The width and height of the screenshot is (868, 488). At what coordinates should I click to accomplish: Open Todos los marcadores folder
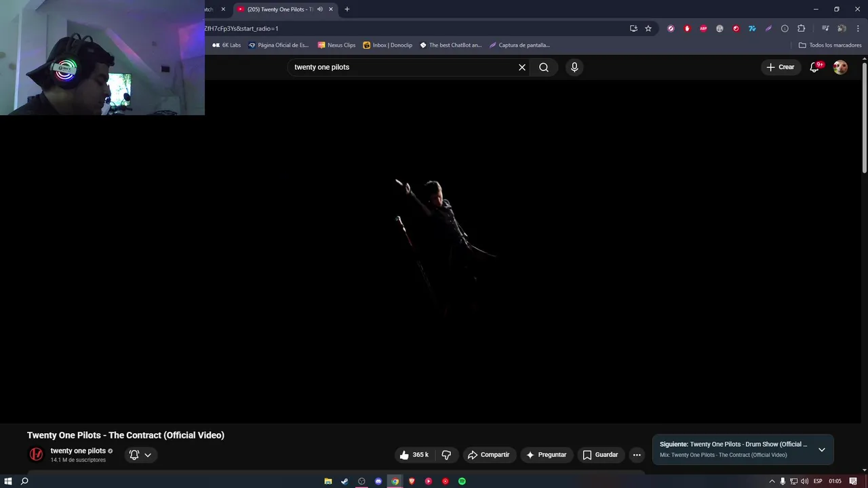pyautogui.click(x=830, y=45)
